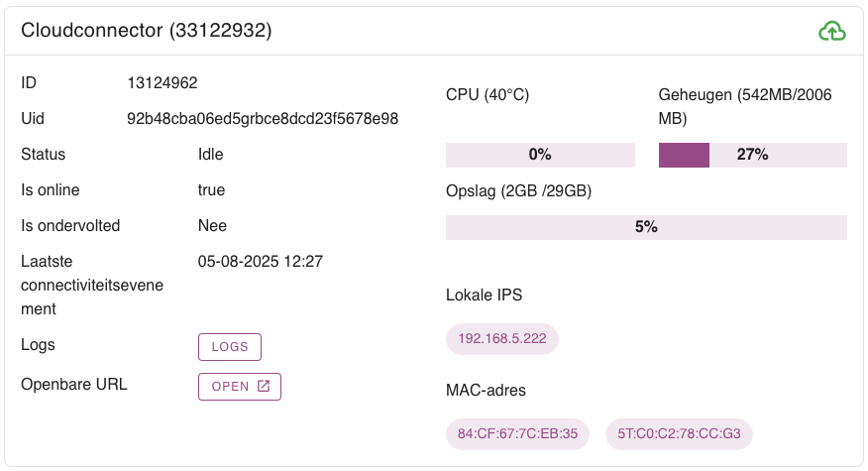Click the timestamp 05-08-2025 12:27
868x471 pixels.
coord(261,262)
